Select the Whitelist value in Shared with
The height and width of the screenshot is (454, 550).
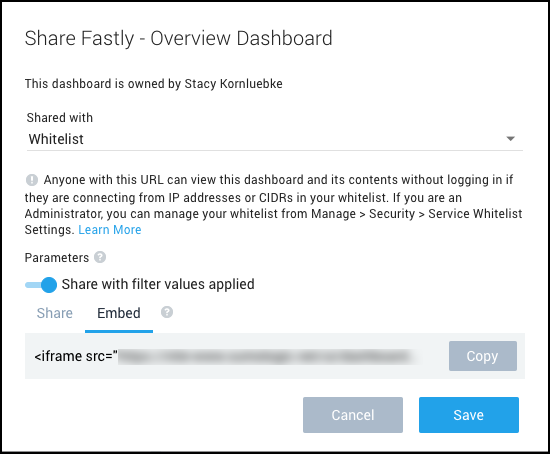pos(56,139)
